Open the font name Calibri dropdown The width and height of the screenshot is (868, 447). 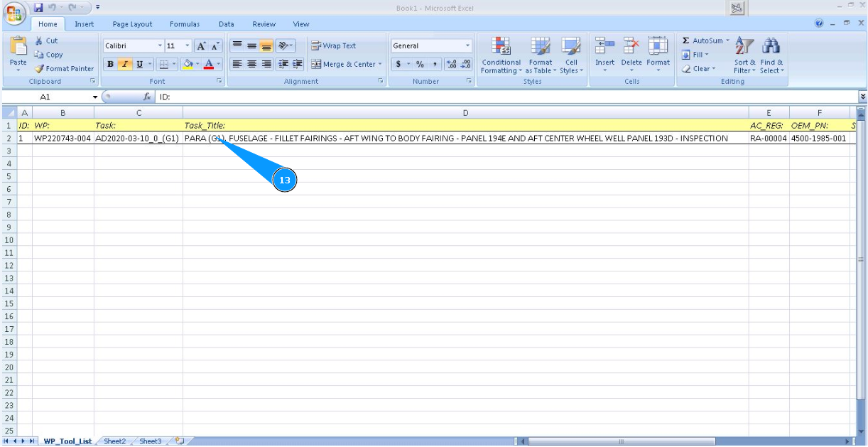tap(160, 45)
